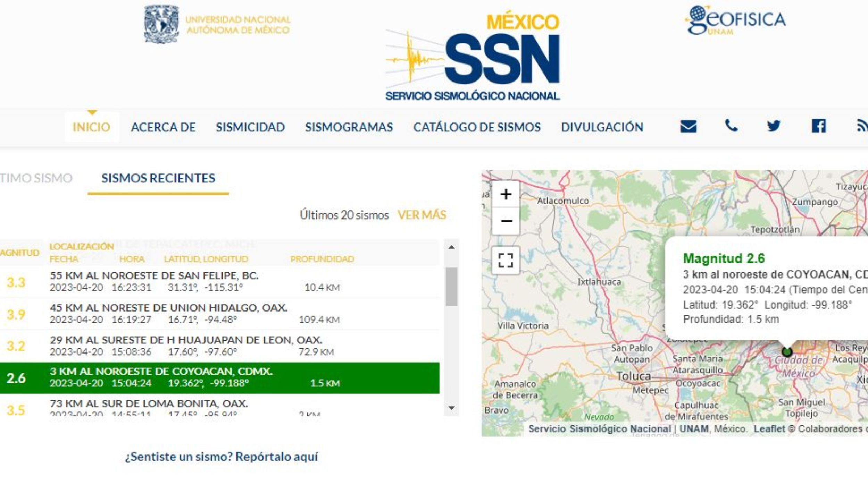Click the green epicenter marker on map
This screenshot has height=485, width=868.
pos(787,352)
